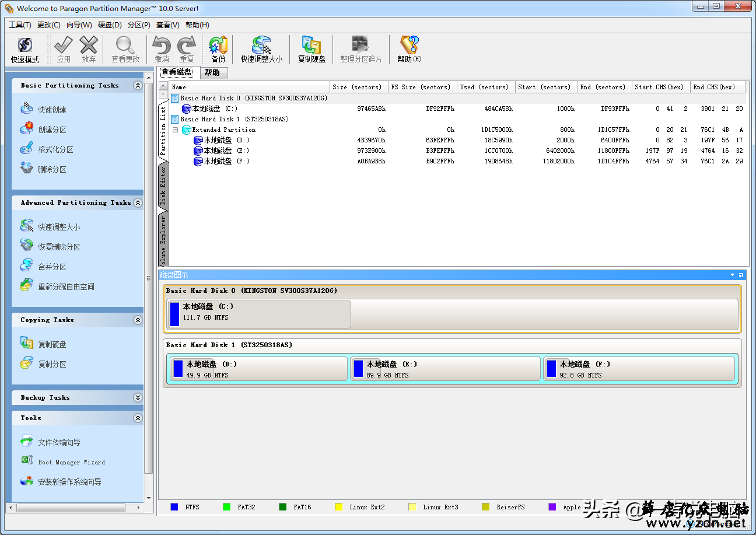
Task: Click the 复制硬盘 toolbar icon
Action: coord(311,45)
